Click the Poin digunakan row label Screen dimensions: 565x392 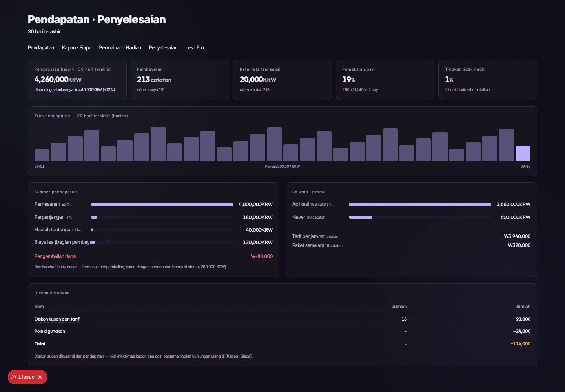coord(50,331)
